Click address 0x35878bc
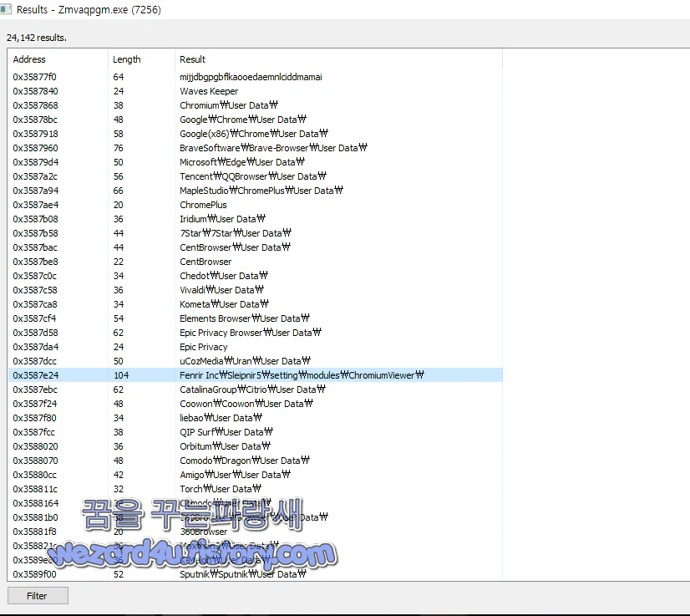The height and width of the screenshot is (616, 690). point(35,120)
